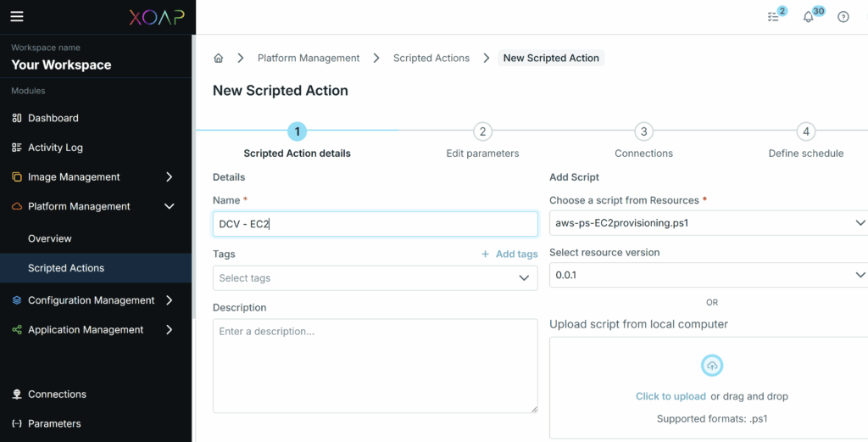The height and width of the screenshot is (442, 868).
Task: Open Connections from the sidebar
Action: tap(57, 394)
